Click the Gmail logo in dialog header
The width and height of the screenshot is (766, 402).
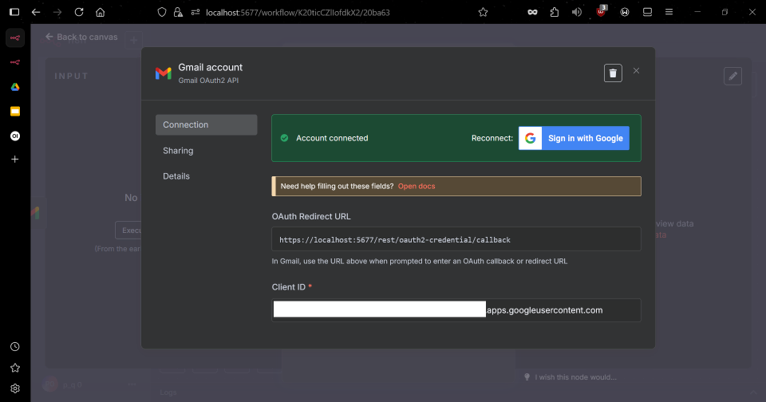click(x=163, y=73)
